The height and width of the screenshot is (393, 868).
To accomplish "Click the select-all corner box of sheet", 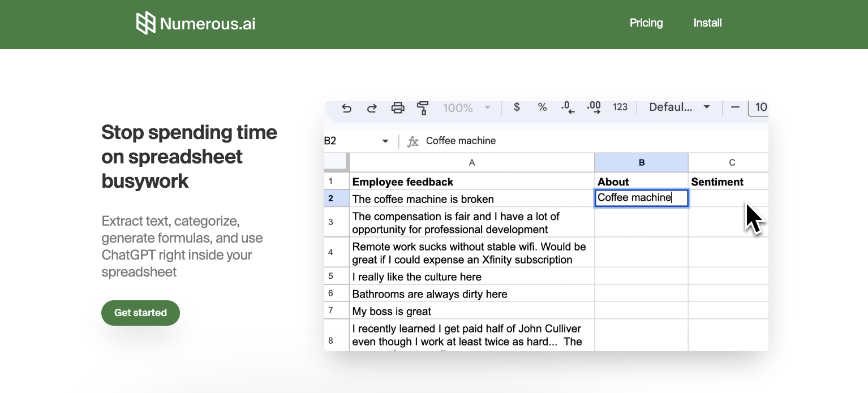I will 337,162.
